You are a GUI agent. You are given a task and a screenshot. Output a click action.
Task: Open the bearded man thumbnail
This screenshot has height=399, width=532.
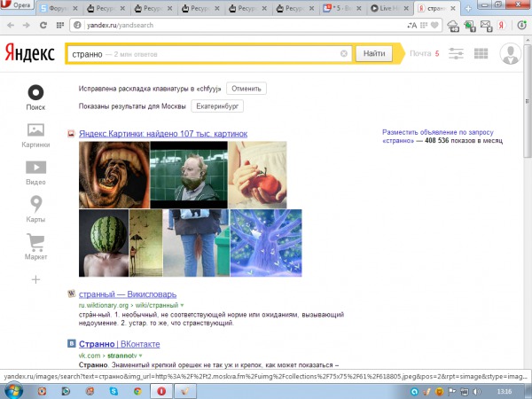[x=189, y=175]
